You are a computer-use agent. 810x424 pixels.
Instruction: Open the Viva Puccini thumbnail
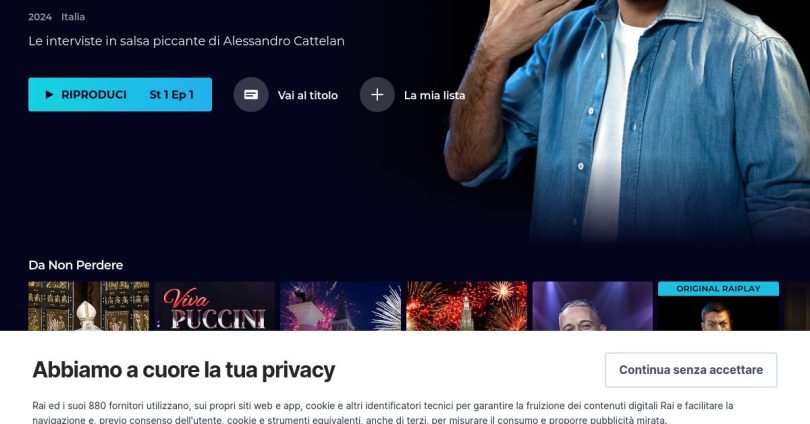pos(215,306)
